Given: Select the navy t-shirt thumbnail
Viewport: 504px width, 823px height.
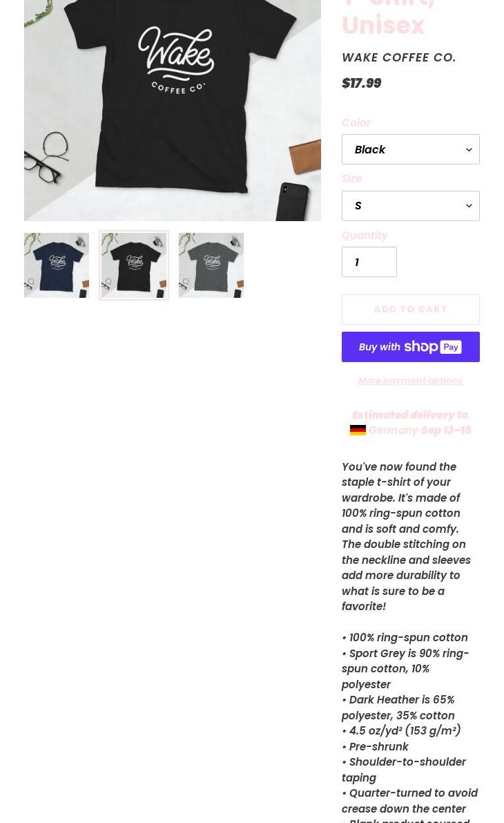Looking at the screenshot, I should pos(57,265).
